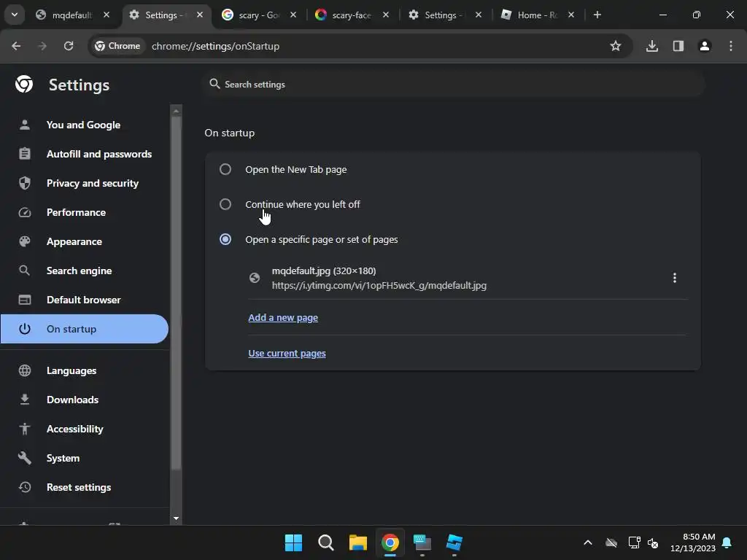The height and width of the screenshot is (560, 747).
Task: Open You and Google settings
Action: click(x=85, y=125)
